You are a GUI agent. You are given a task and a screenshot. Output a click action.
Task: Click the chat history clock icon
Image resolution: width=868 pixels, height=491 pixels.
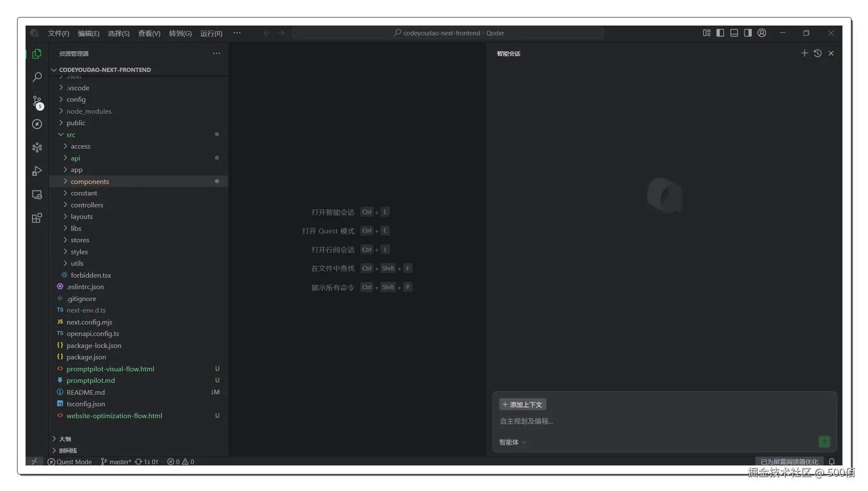(817, 53)
